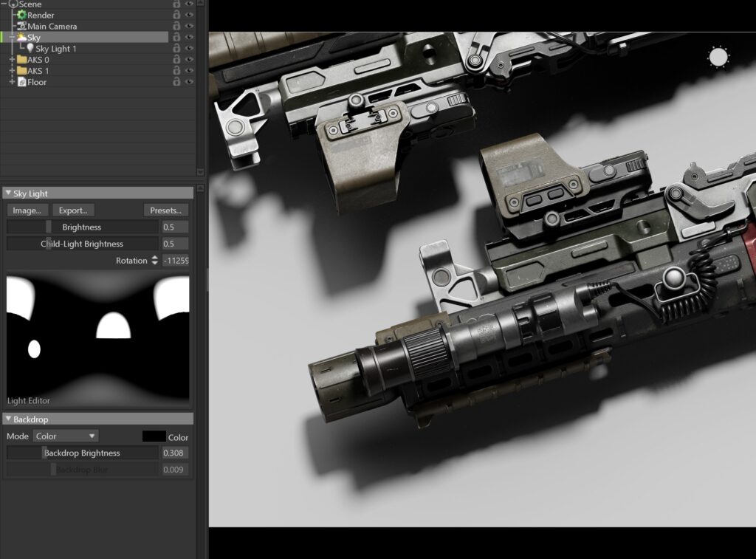Lock the AKS 0 row padlock
Viewport: 756px width, 559px height.
[x=176, y=59]
